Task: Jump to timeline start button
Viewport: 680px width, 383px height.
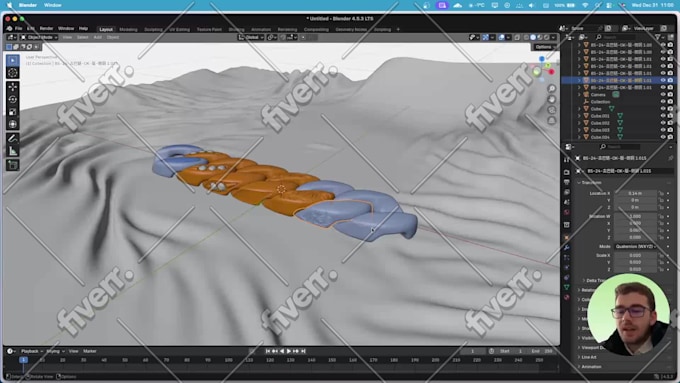Action: pos(268,351)
